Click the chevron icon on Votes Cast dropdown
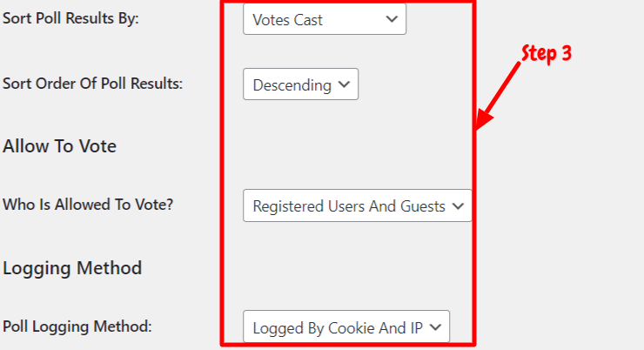The height and width of the screenshot is (350, 644). [x=392, y=19]
